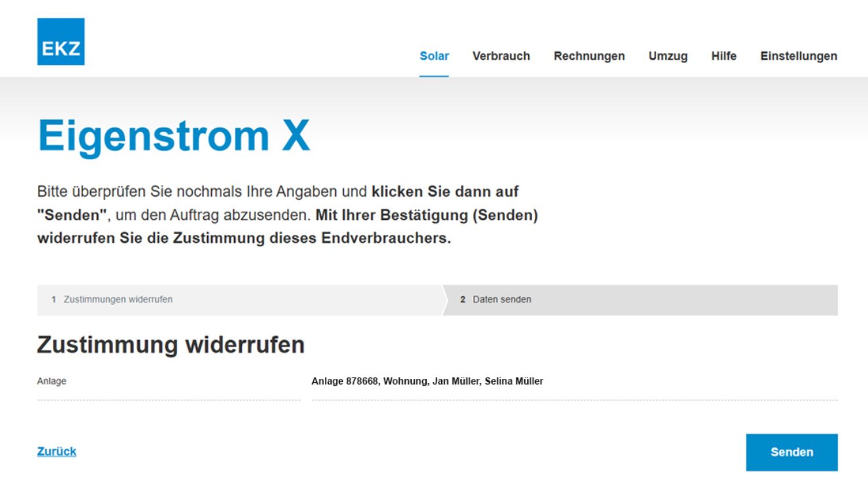Select the Zustimmung widerrufen heading
Screen dimensions: 868x488
point(171,343)
